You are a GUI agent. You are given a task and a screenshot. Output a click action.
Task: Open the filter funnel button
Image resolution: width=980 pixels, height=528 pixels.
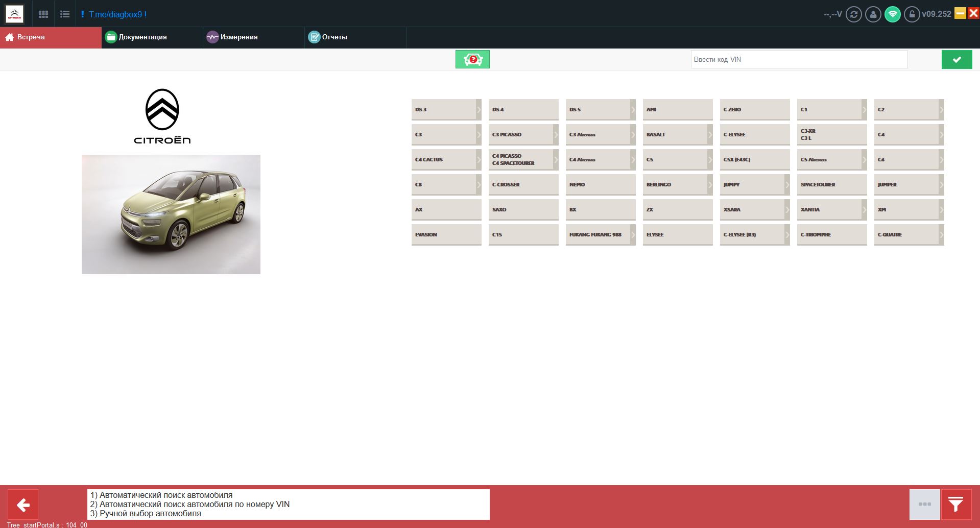pyautogui.click(x=956, y=505)
